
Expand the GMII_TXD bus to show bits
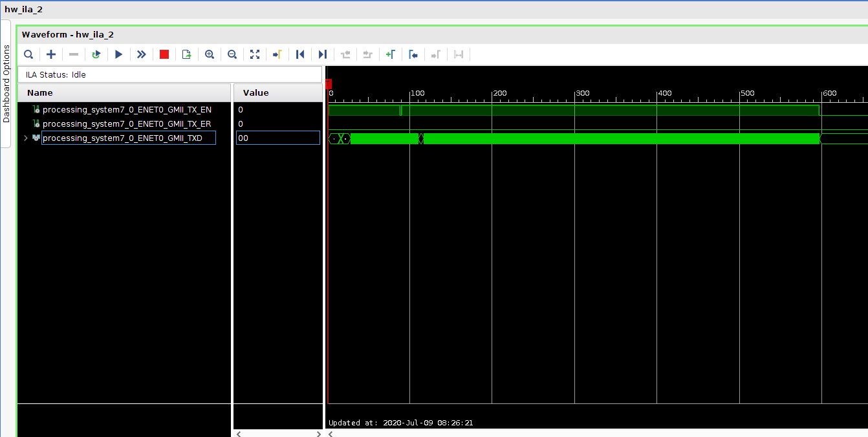pos(25,138)
